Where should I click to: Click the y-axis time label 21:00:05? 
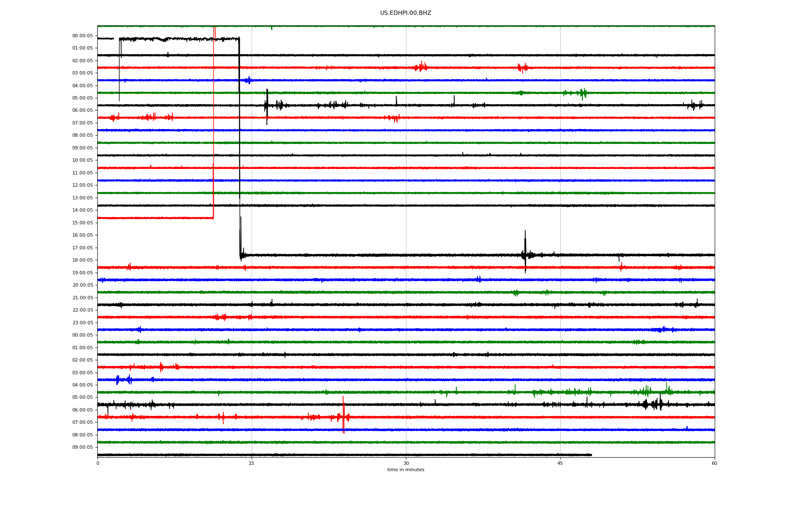[x=82, y=298]
